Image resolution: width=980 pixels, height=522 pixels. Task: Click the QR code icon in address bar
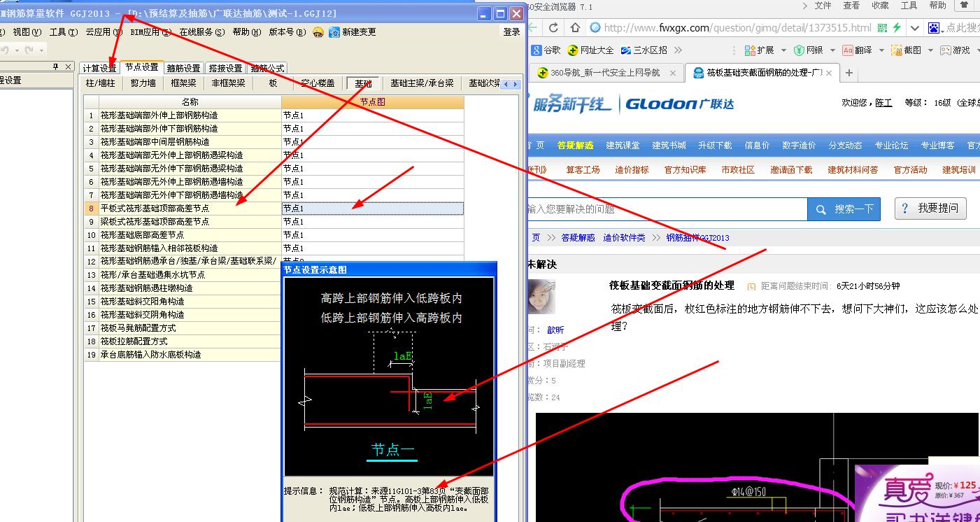pyautogui.click(x=881, y=28)
